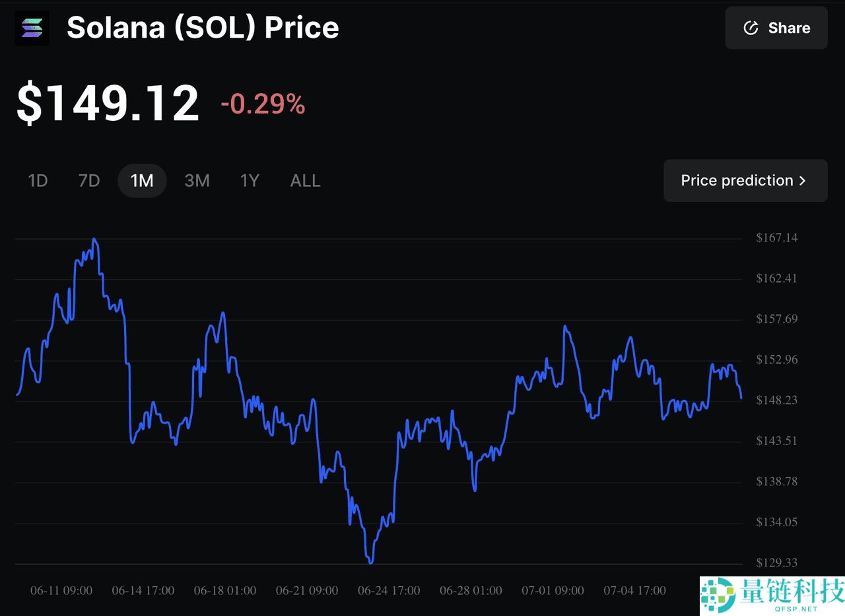Click the $167.14 y-axis label
845x616 pixels.
click(776, 238)
